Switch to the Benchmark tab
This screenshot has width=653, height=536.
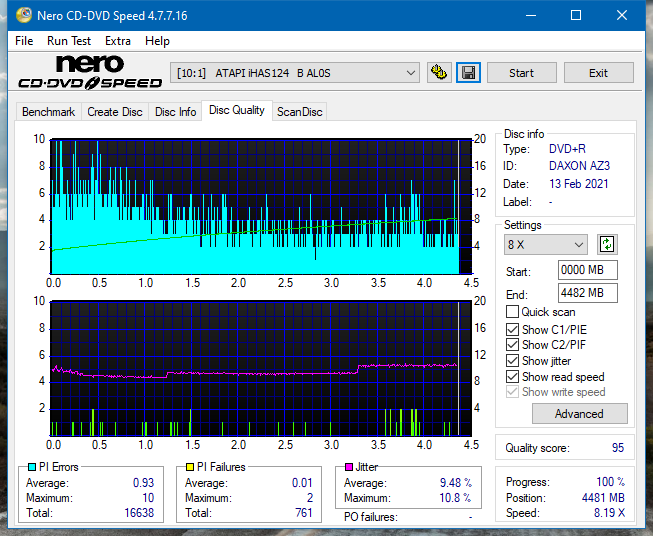pos(49,112)
